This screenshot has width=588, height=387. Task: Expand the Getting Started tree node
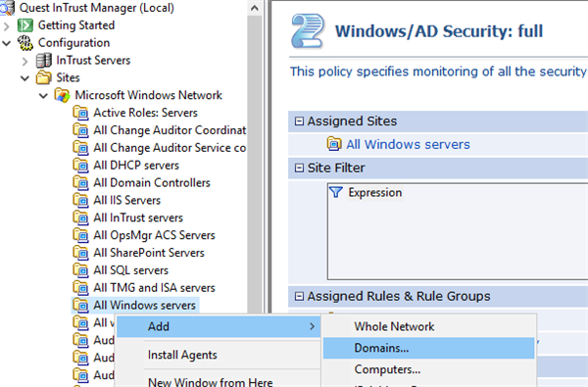click(x=7, y=25)
